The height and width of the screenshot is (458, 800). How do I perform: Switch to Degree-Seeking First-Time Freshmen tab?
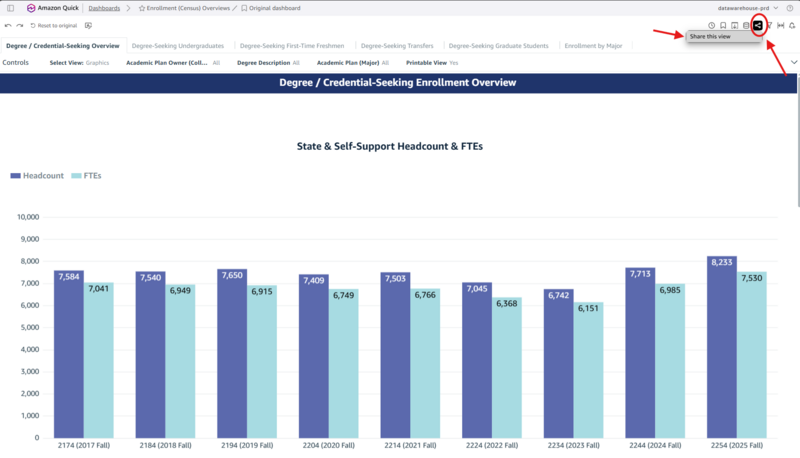coord(292,45)
